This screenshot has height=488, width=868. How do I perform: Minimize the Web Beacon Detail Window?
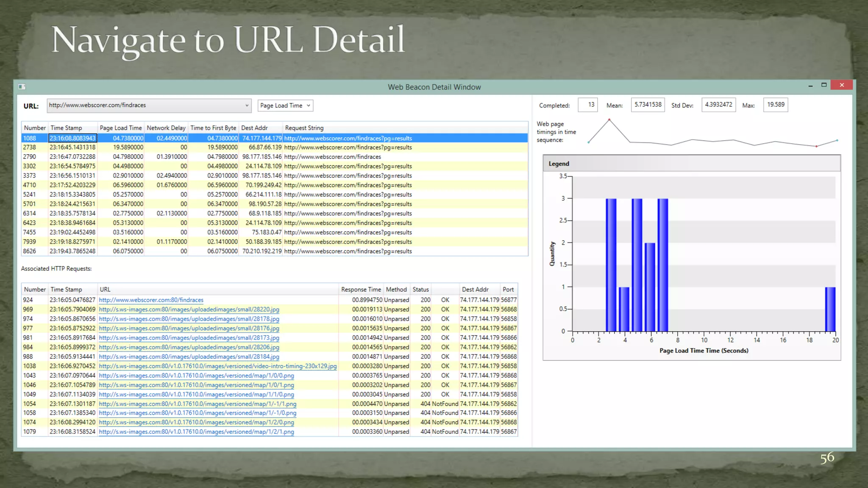[810, 86]
